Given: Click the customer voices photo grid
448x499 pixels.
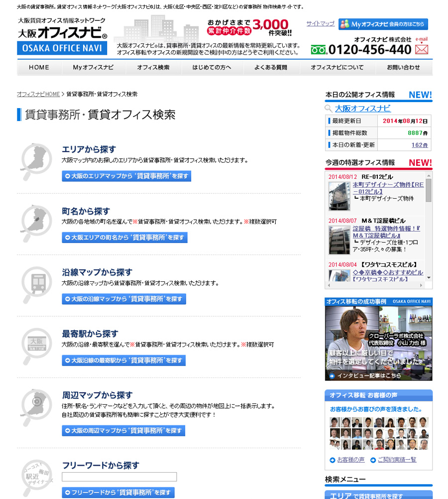Looking at the screenshot, I should tap(379, 433).
